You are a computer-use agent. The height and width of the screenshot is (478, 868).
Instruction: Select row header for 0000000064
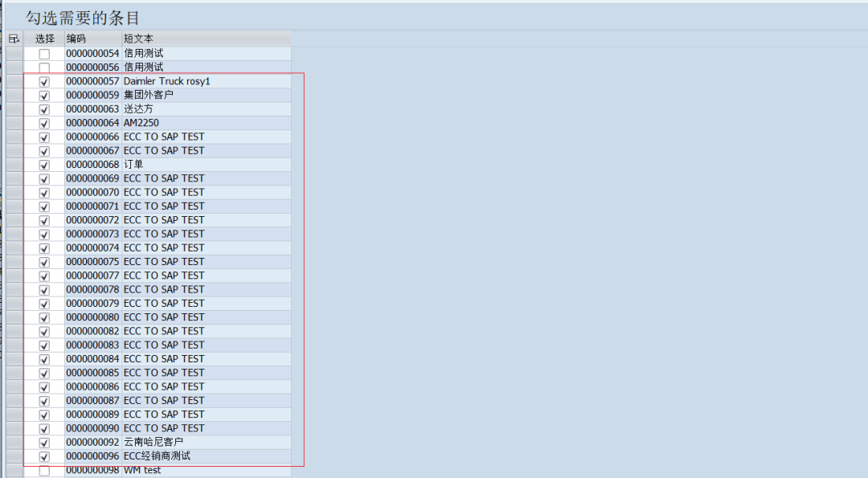point(14,123)
